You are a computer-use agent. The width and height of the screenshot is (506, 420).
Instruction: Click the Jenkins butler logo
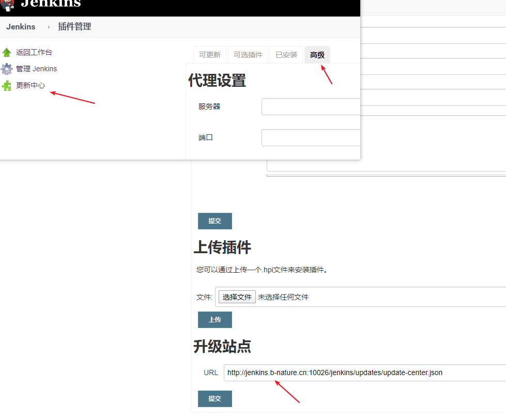[8, 6]
